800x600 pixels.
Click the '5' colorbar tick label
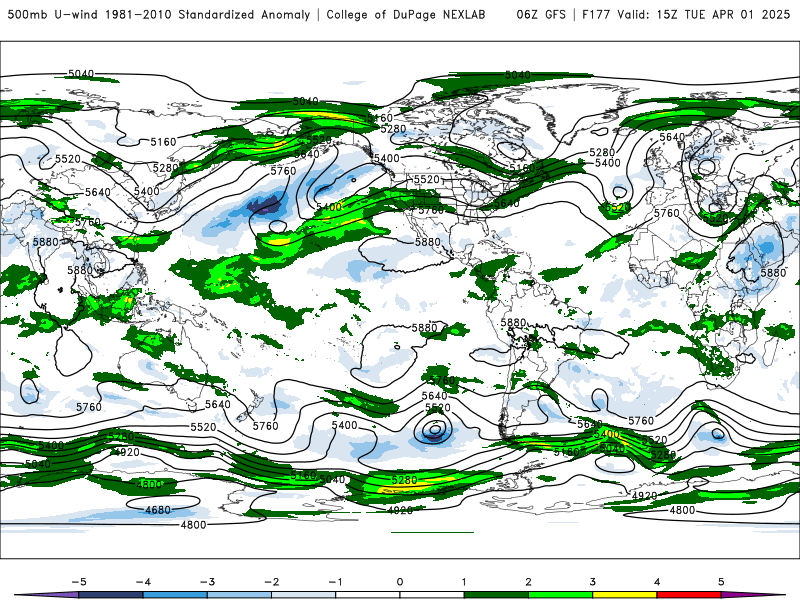pos(721,582)
